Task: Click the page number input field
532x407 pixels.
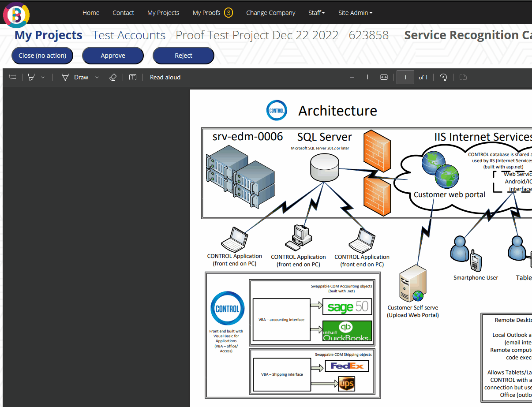Action: tap(405, 77)
